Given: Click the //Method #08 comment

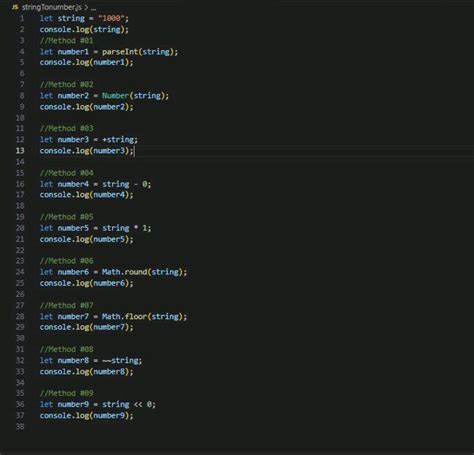Looking at the screenshot, I should click(x=66, y=349).
